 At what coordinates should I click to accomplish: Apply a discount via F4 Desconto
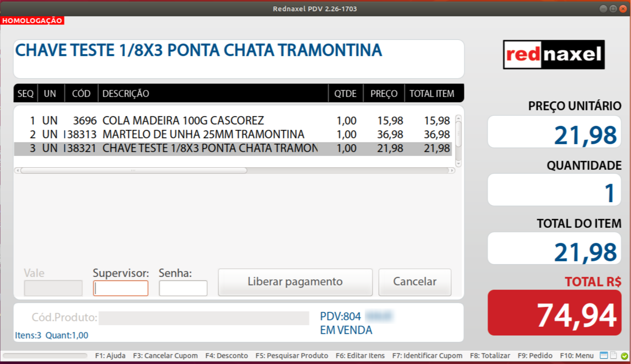tap(226, 356)
